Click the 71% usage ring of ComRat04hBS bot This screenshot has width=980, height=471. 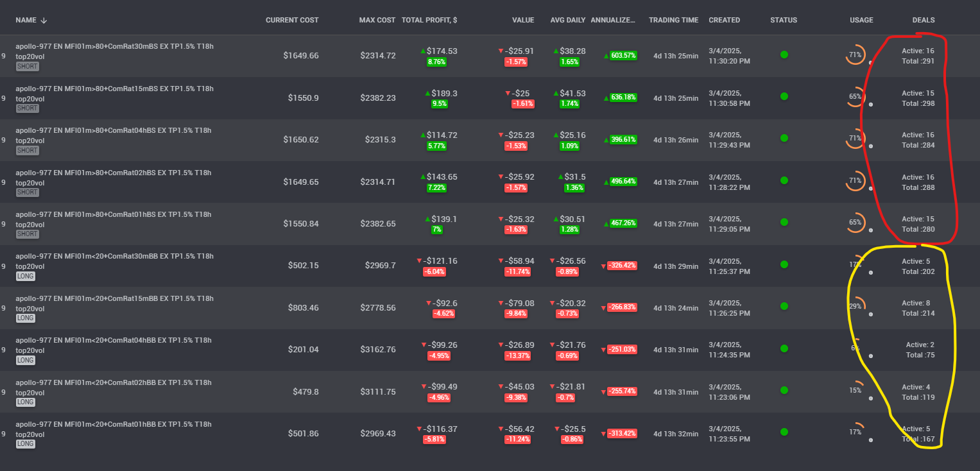(x=855, y=139)
